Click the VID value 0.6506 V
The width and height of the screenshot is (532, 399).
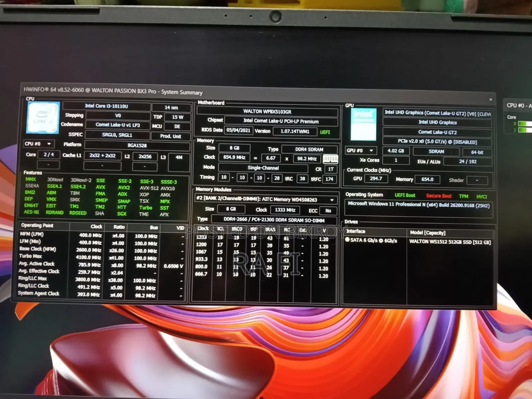pos(173,266)
